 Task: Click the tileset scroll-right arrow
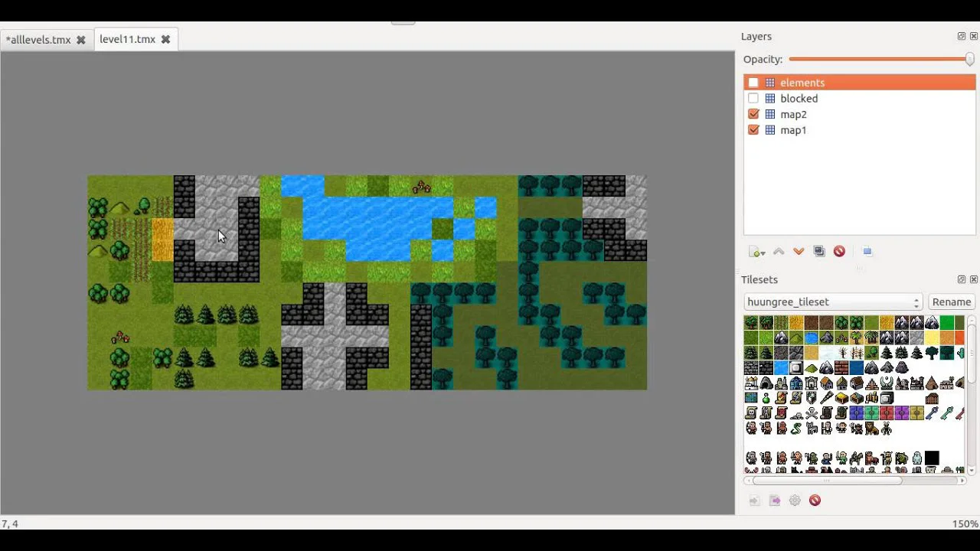962,481
